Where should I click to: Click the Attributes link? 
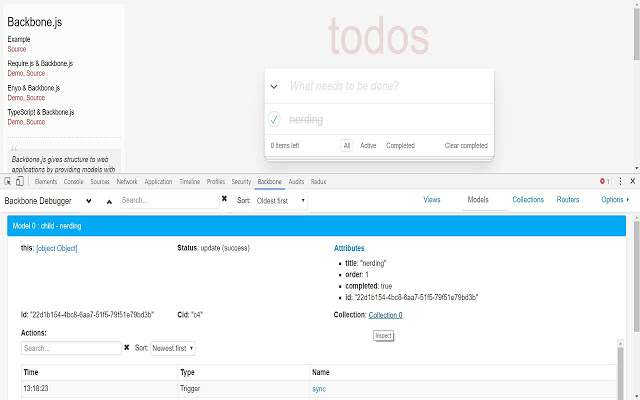tap(349, 248)
